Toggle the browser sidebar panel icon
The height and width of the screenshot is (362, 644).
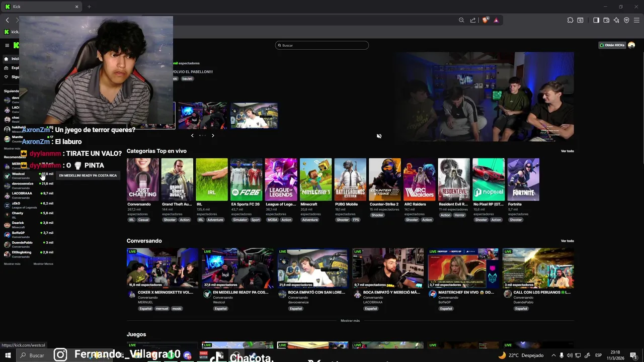coord(596,20)
